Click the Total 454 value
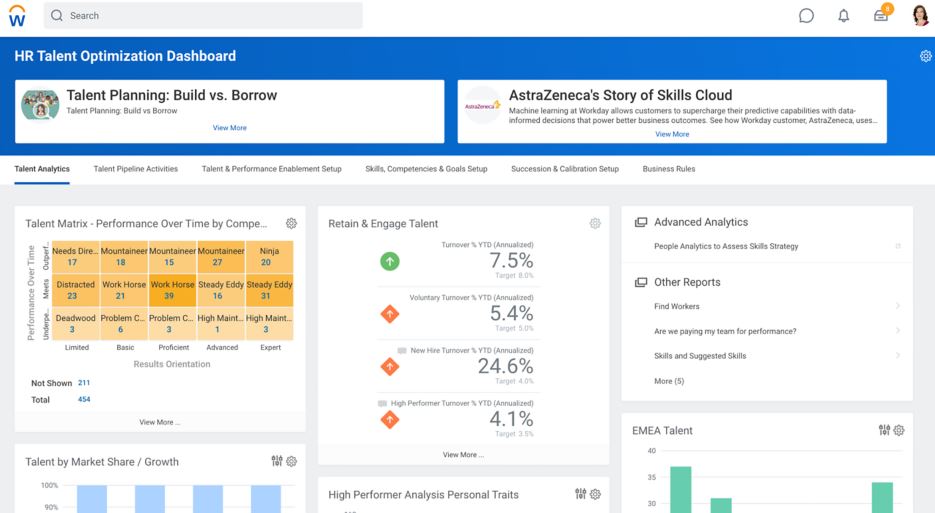The width and height of the screenshot is (935, 513). point(84,399)
